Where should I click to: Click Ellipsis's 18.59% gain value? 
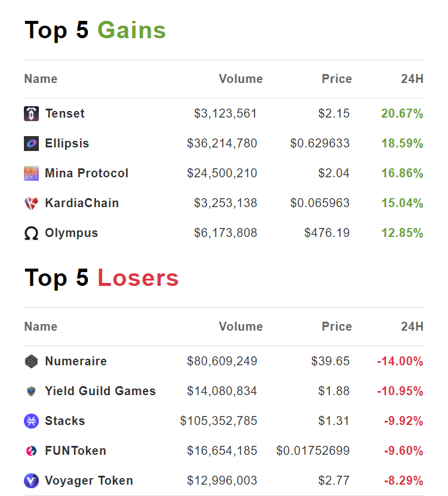point(402,143)
